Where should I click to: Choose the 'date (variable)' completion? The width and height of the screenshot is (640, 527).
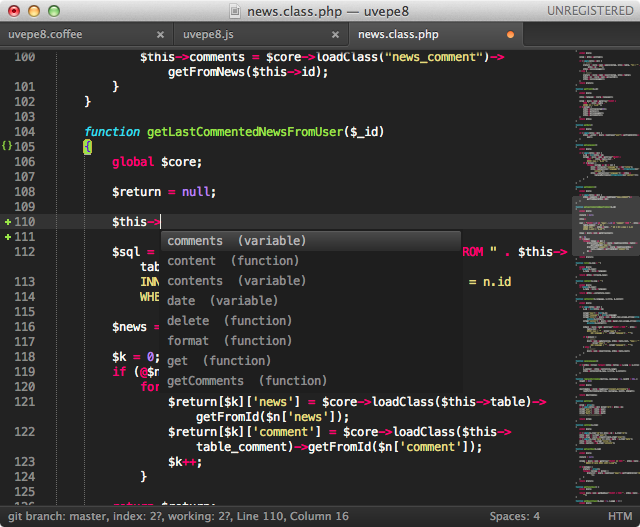coord(311,301)
